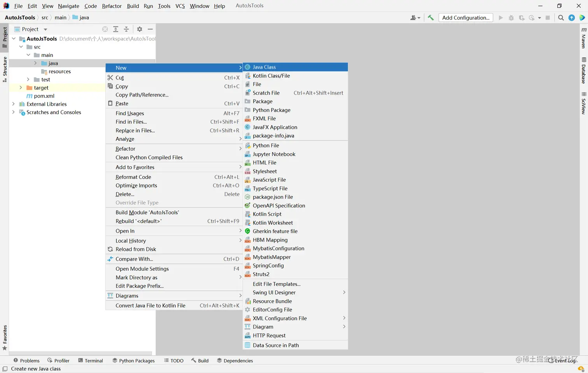Click the Expand All icon in Project panel
The width and height of the screenshot is (588, 373).
(115, 29)
